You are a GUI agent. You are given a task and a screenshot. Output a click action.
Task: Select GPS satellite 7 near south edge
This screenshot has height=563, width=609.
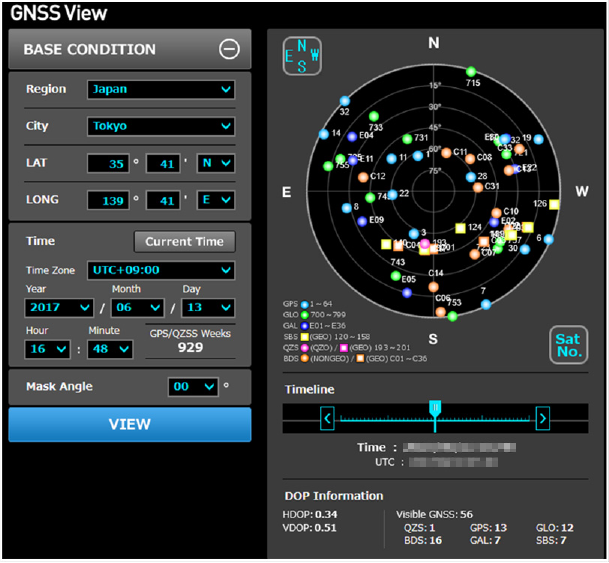click(486, 304)
